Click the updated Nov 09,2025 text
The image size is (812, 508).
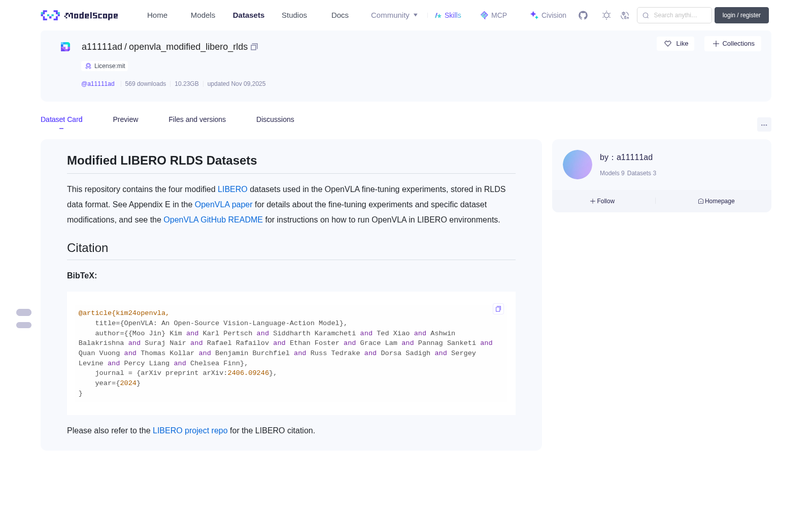pyautogui.click(x=236, y=84)
